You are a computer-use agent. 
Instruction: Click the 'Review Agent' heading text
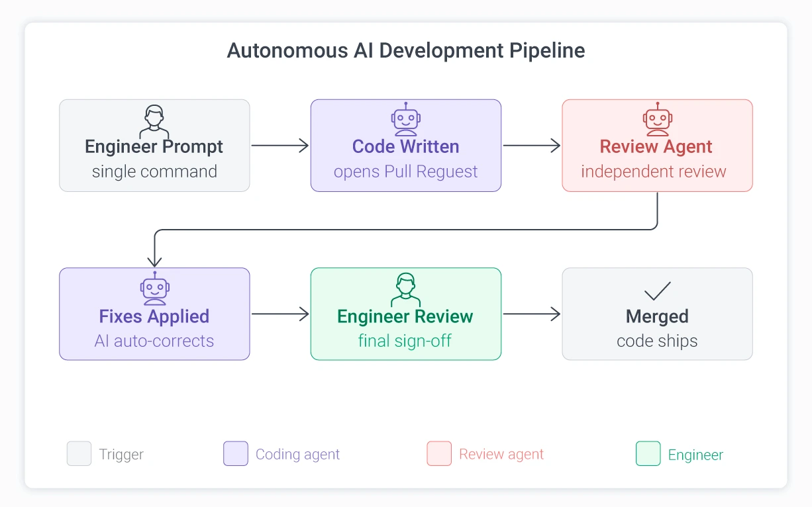(x=656, y=147)
